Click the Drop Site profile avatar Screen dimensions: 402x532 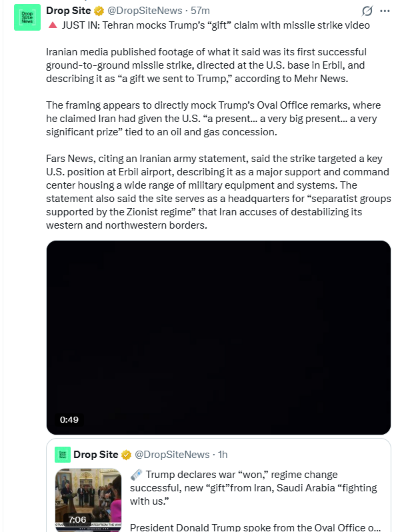tap(27, 17)
